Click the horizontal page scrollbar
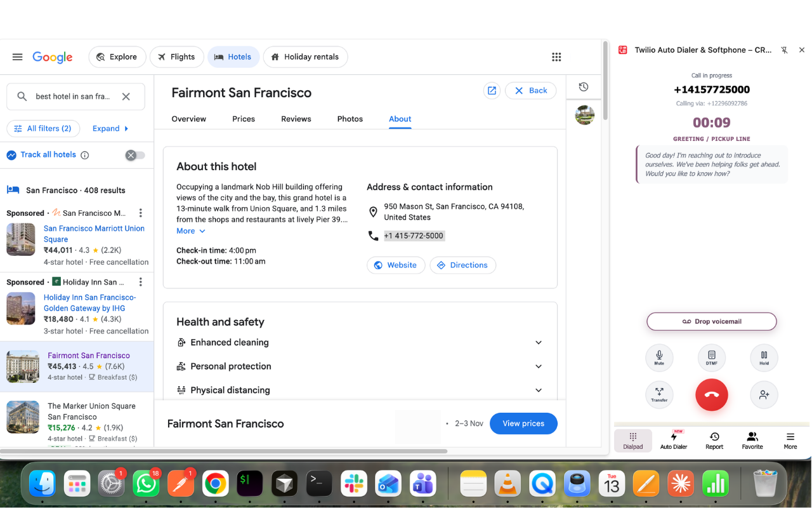The image size is (812, 508). click(x=225, y=451)
